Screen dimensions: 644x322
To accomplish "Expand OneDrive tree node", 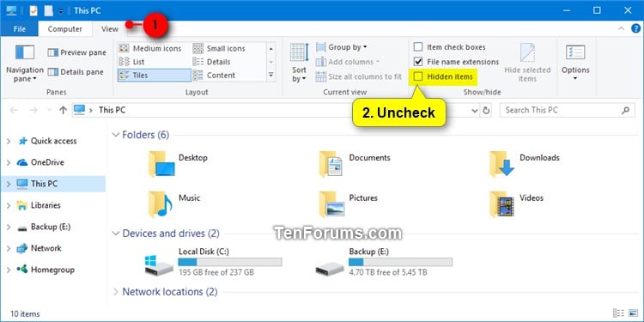I will click(9, 162).
